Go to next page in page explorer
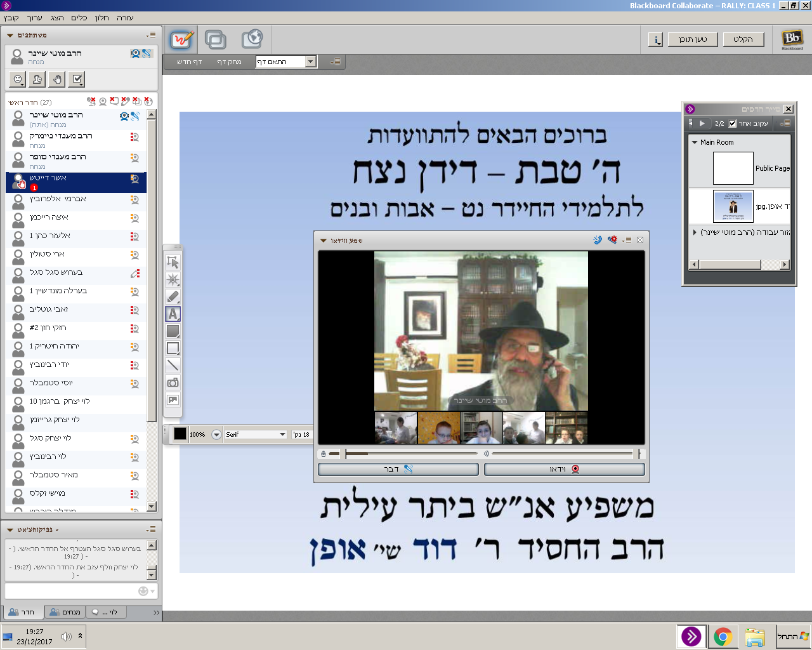Image resolution: width=812 pixels, height=650 pixels. coord(702,123)
